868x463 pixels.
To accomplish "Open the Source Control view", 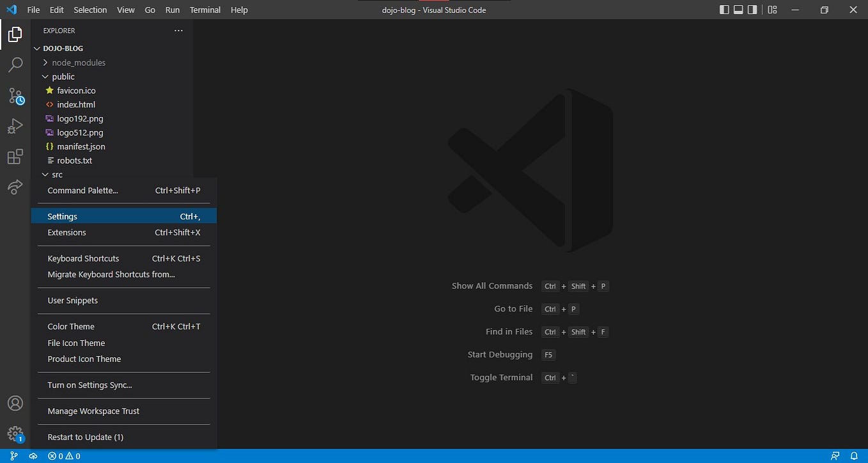I will pyautogui.click(x=15, y=95).
